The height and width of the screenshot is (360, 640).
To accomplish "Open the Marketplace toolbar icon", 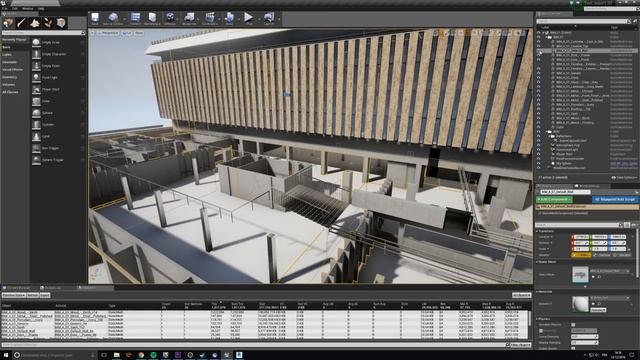I will (152, 18).
